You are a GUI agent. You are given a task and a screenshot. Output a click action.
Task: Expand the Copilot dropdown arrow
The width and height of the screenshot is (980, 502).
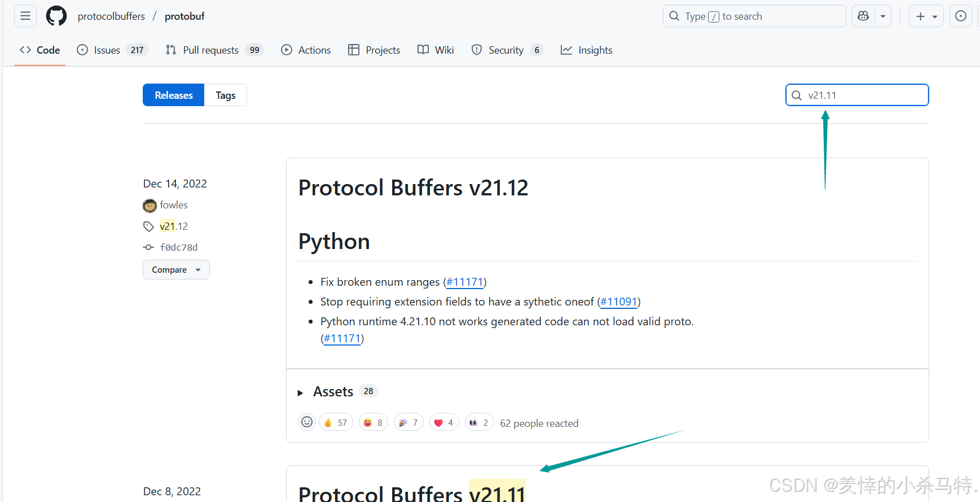(883, 16)
